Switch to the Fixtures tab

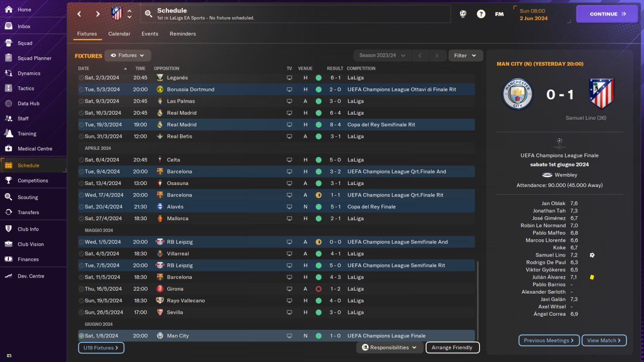(x=87, y=34)
